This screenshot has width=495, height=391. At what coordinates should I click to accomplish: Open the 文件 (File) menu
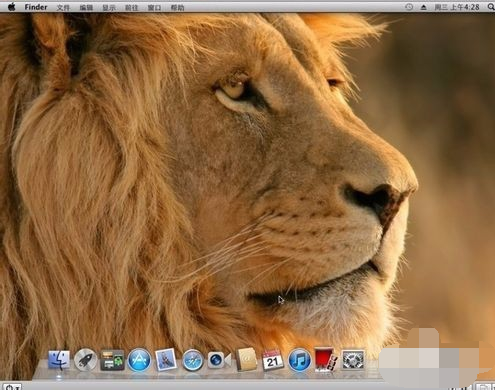pyautogui.click(x=63, y=7)
